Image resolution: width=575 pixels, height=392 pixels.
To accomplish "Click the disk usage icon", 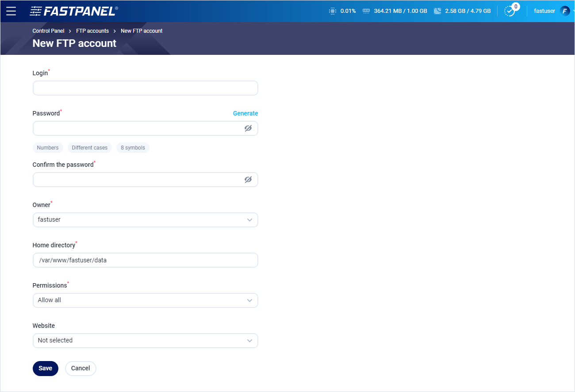I will click(x=437, y=11).
